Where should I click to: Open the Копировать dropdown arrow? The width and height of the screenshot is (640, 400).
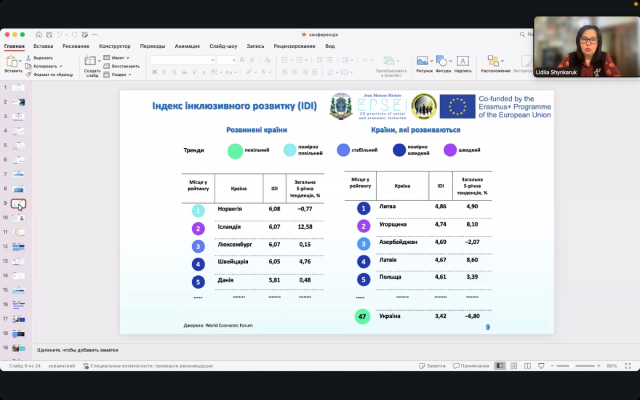[x=62, y=66]
